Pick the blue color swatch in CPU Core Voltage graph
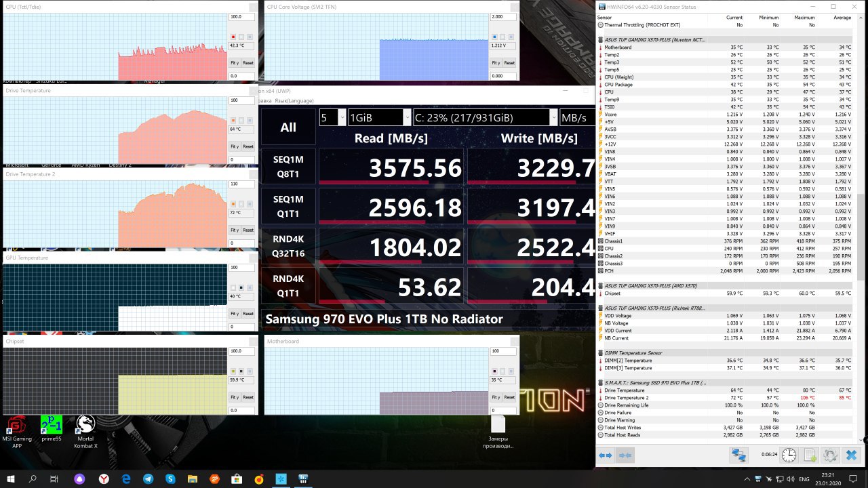Image resolution: width=868 pixels, height=488 pixels. tap(494, 37)
